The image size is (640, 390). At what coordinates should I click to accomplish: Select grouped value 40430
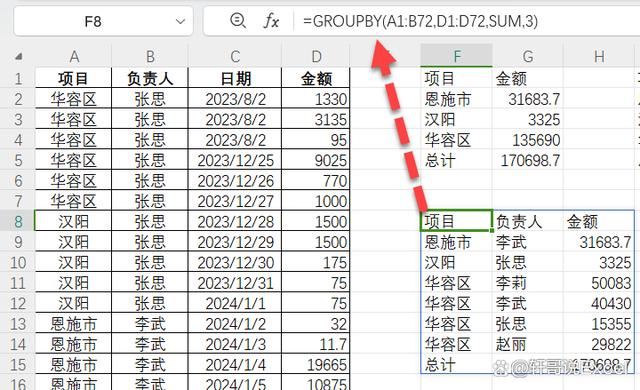pyautogui.click(x=599, y=303)
